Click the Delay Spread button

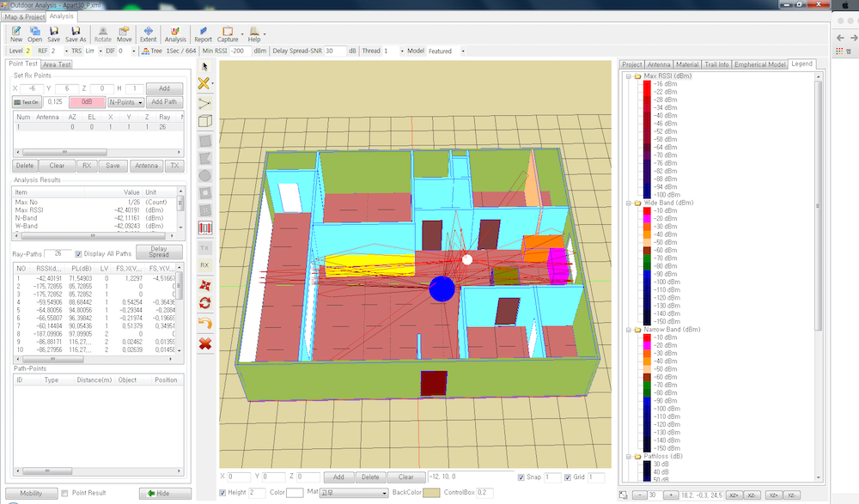click(x=159, y=252)
